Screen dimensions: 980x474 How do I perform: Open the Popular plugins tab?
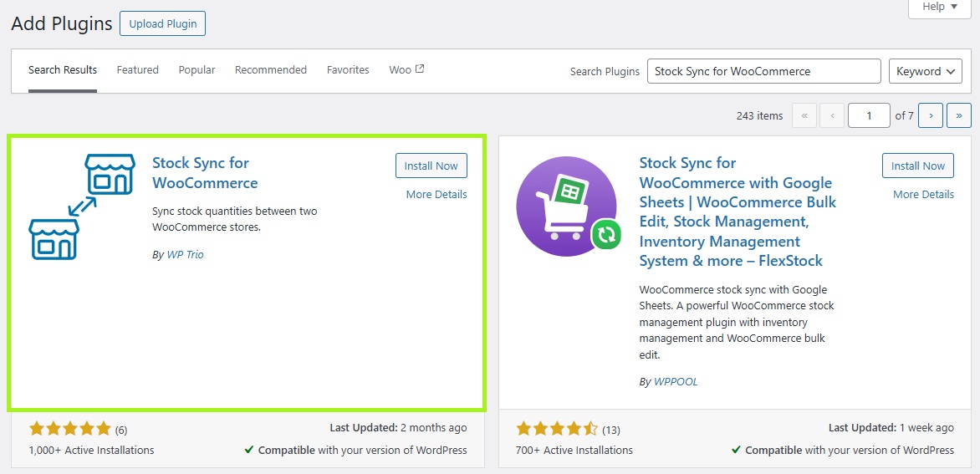point(197,70)
